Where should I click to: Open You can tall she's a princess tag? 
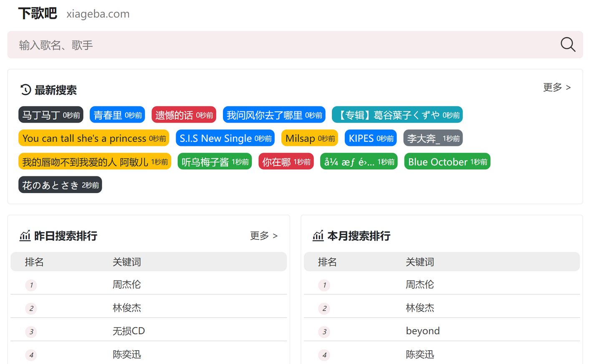(x=94, y=138)
